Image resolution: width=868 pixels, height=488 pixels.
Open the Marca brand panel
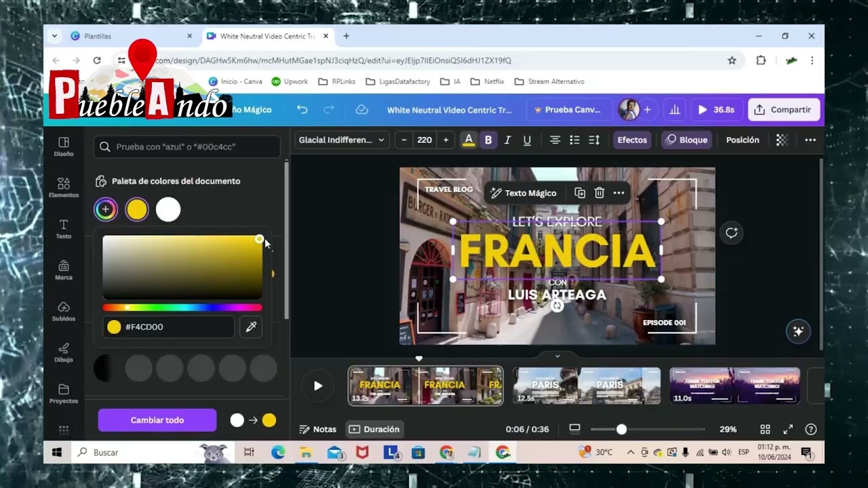[64, 270]
